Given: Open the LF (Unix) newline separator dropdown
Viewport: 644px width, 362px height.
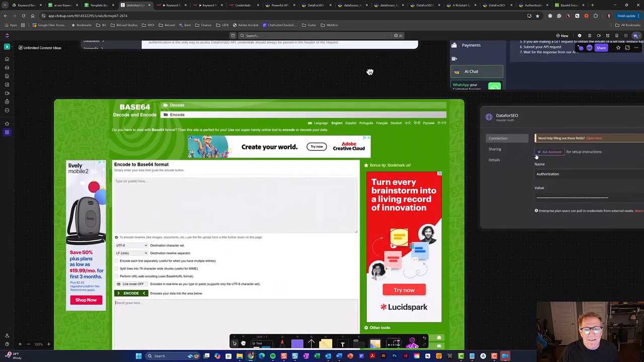Looking at the screenshot, I should (131, 253).
